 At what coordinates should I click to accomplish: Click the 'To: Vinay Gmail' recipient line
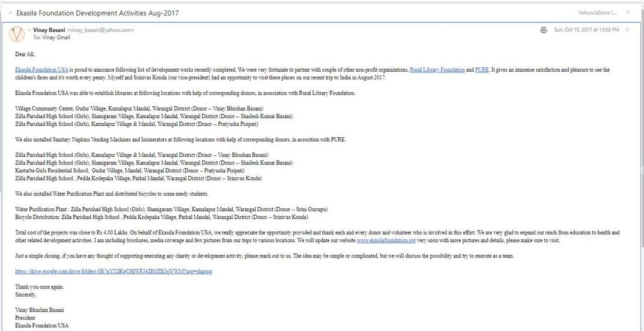(x=51, y=37)
